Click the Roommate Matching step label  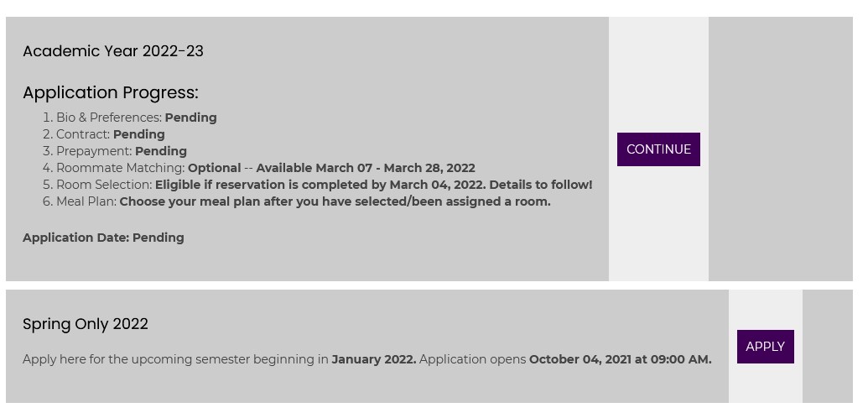click(120, 168)
